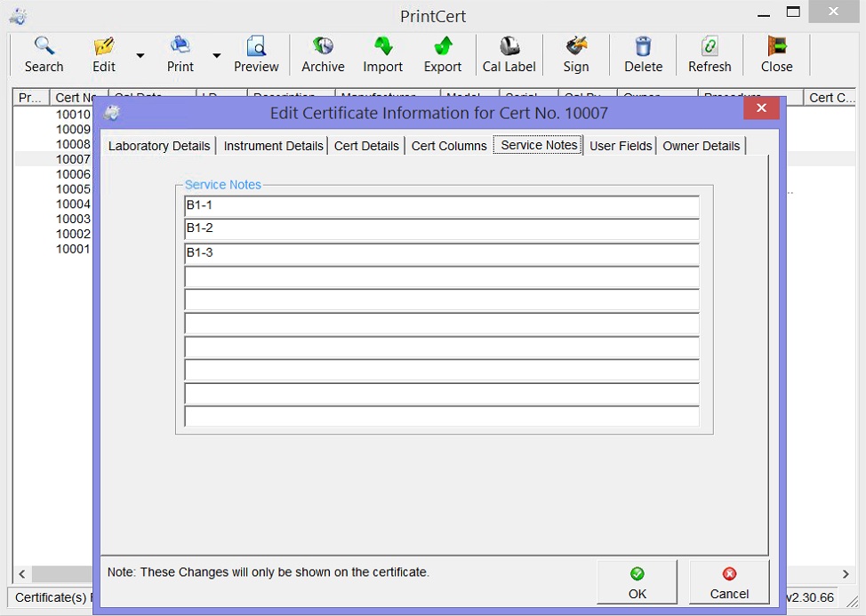Go to the Owner Details tab
This screenshot has height=616, width=866.
701,146
